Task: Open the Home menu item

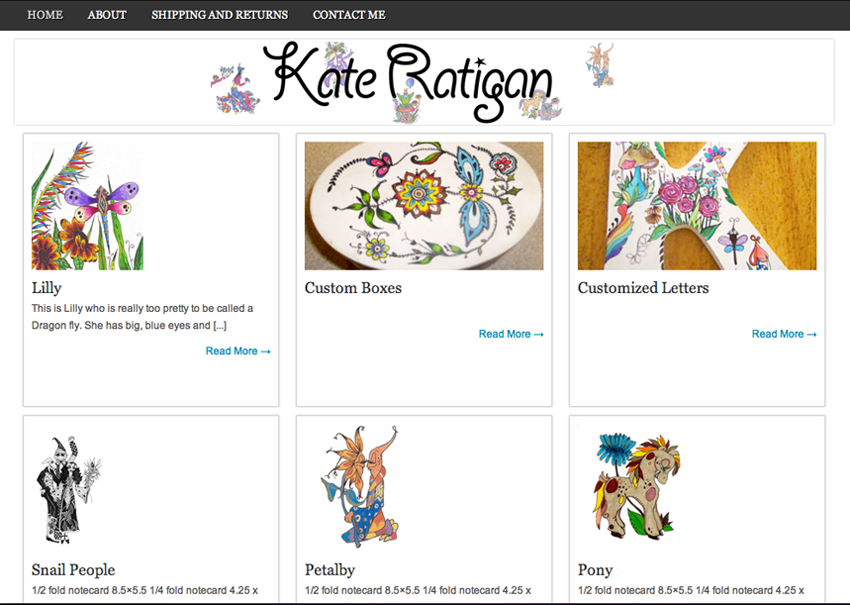Action: pos(45,15)
